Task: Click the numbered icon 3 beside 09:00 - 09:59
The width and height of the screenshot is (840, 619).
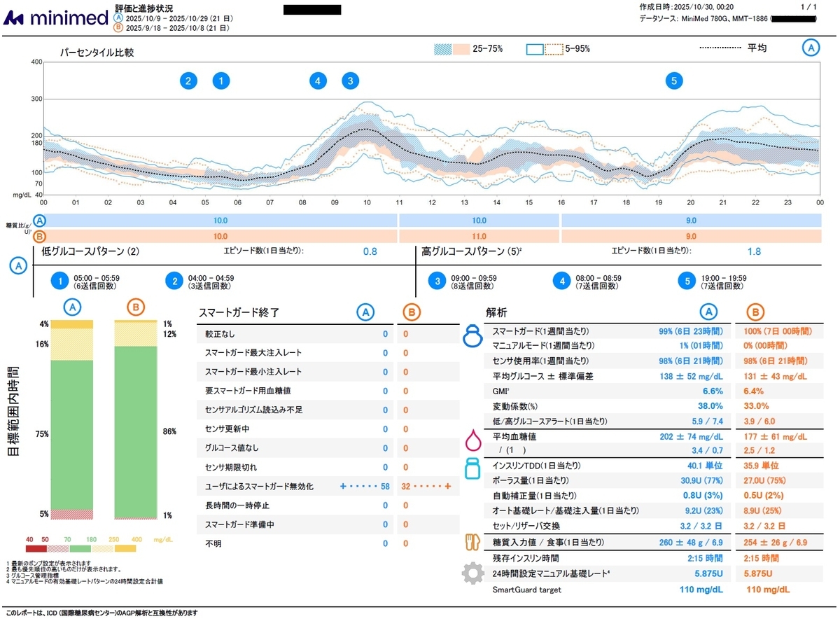Action: pyautogui.click(x=437, y=281)
